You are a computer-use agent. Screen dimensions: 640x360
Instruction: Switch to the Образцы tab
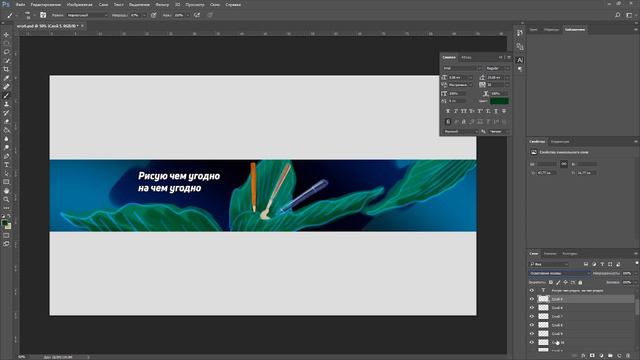(x=551, y=29)
